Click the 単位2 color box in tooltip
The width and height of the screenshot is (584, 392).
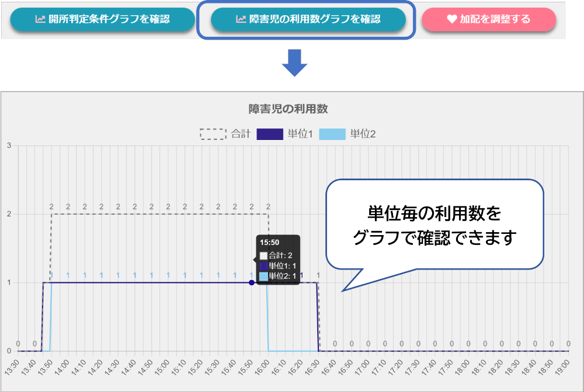[263, 276]
